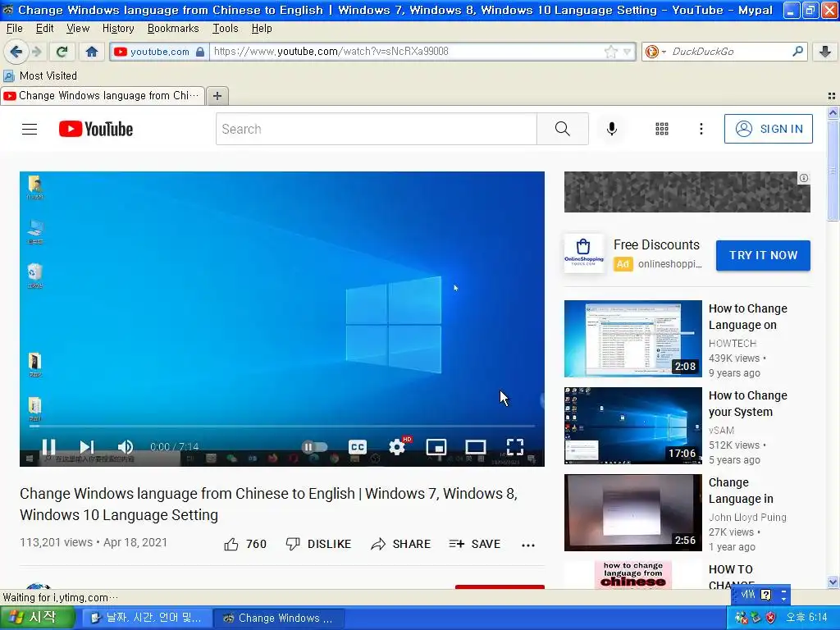Click the ad info icon
The width and height of the screenshot is (840, 630).
pos(804,178)
